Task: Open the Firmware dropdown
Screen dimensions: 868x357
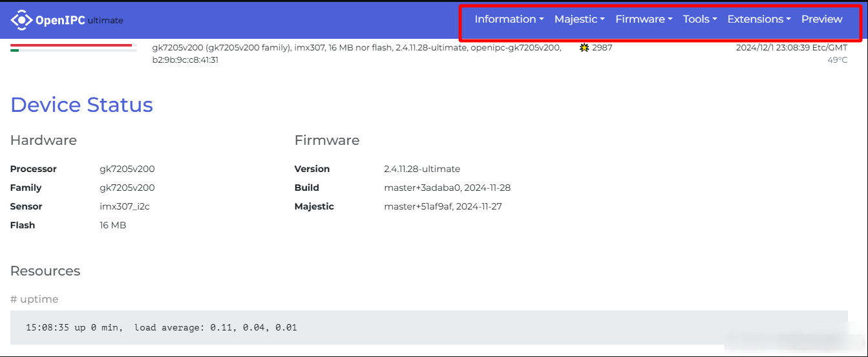Action: click(x=644, y=19)
